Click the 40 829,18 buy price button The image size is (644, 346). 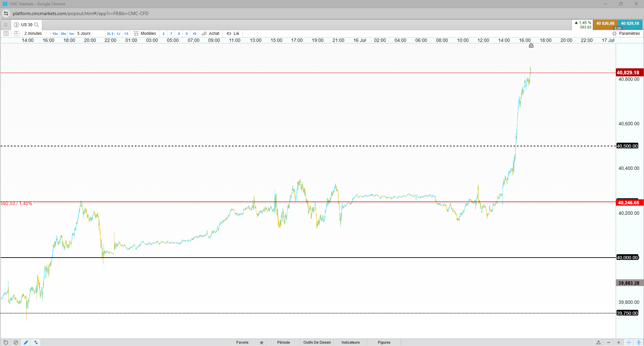click(x=630, y=23)
